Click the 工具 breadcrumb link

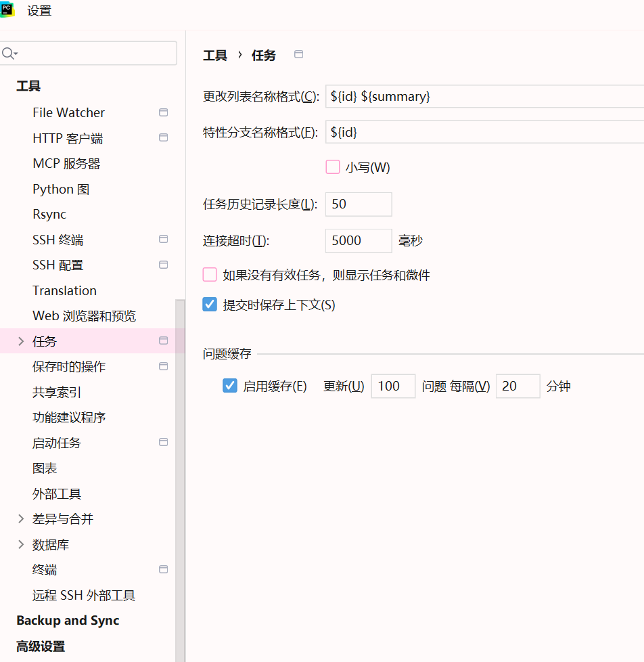[x=214, y=55]
